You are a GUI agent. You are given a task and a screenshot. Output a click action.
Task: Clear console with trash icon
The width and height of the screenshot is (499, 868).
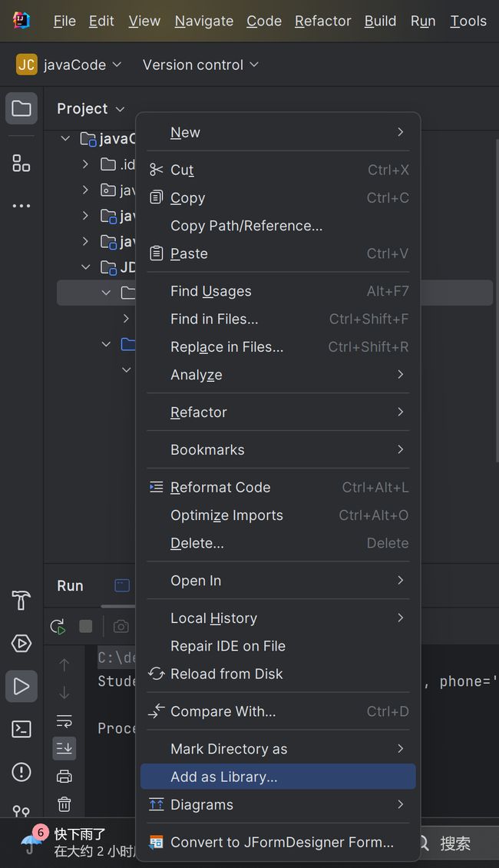64,803
